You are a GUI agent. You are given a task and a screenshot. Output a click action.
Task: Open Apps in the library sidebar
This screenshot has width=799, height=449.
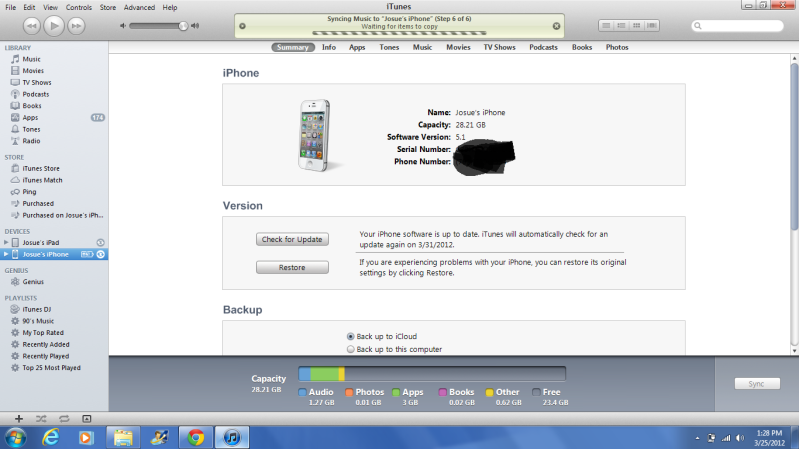coord(30,118)
